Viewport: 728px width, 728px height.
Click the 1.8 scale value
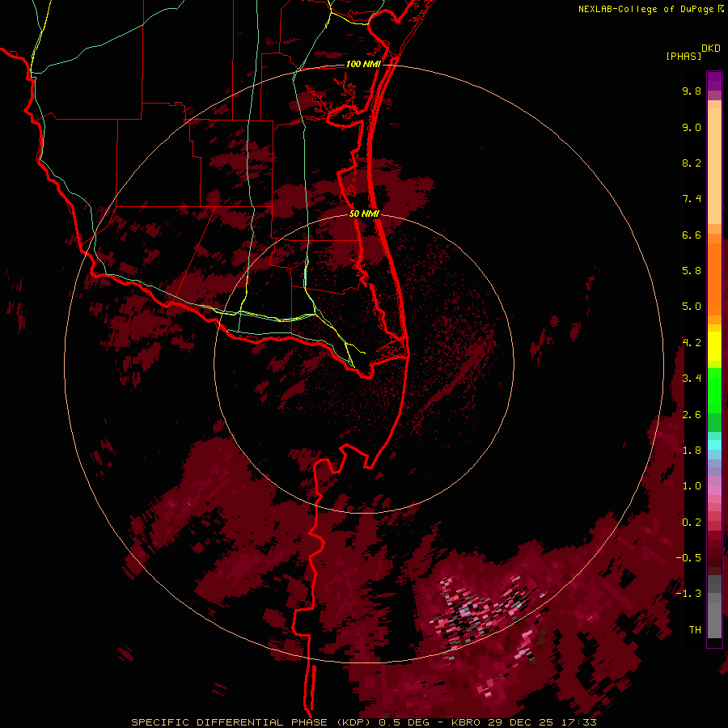point(692,451)
